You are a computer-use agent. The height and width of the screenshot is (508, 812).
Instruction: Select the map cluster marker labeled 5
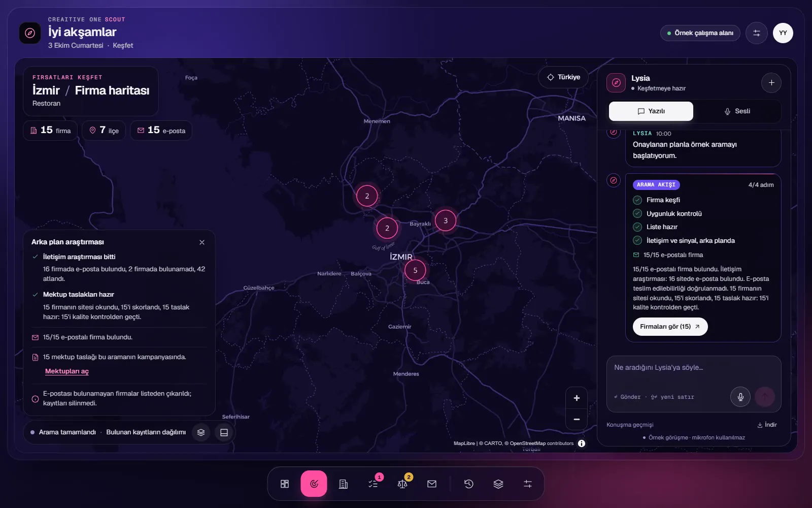pyautogui.click(x=415, y=270)
